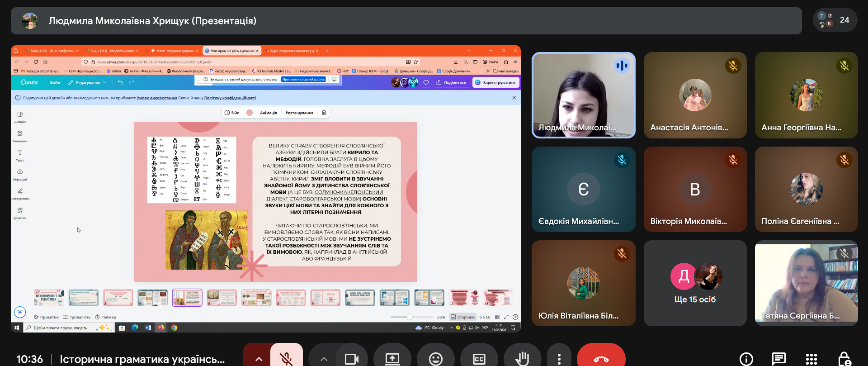Switch to Вхідні (130) browser tab
The image size is (868, 366).
[52, 51]
